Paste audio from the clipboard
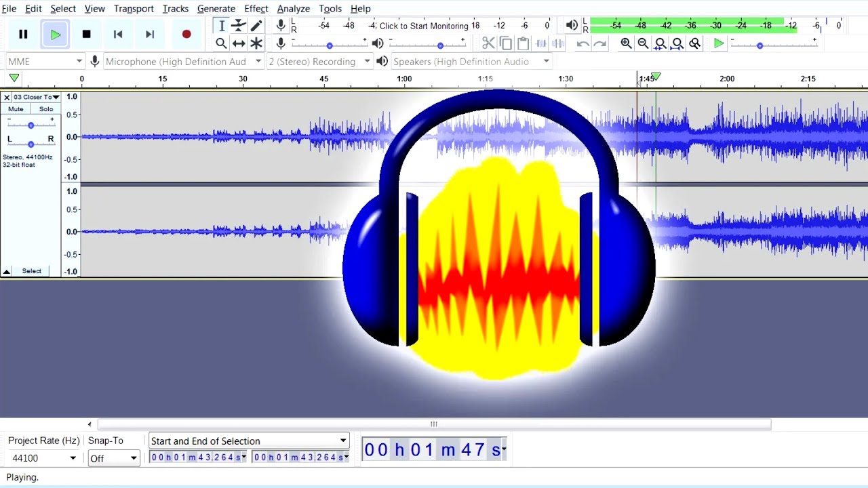This screenshot has width=868, height=488. click(523, 43)
